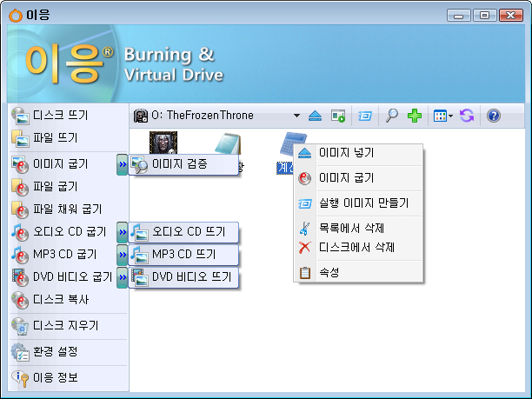Minimize the 이응 window

[458, 16]
